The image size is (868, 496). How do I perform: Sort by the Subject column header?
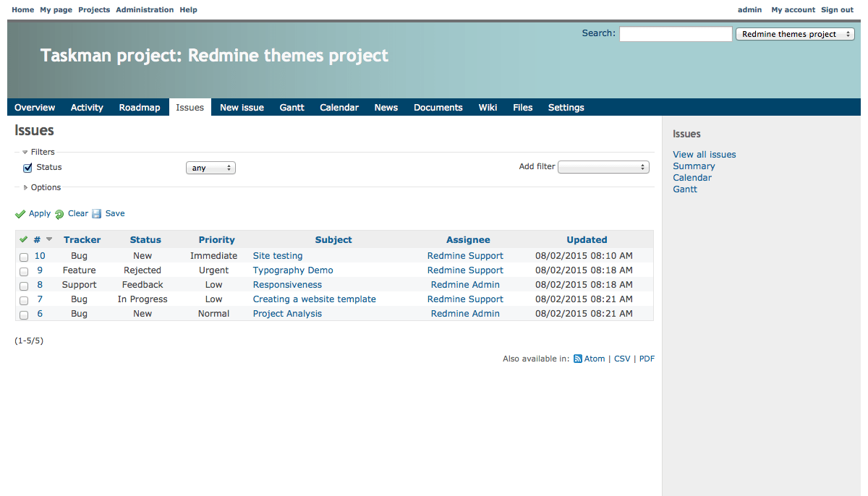pos(333,240)
